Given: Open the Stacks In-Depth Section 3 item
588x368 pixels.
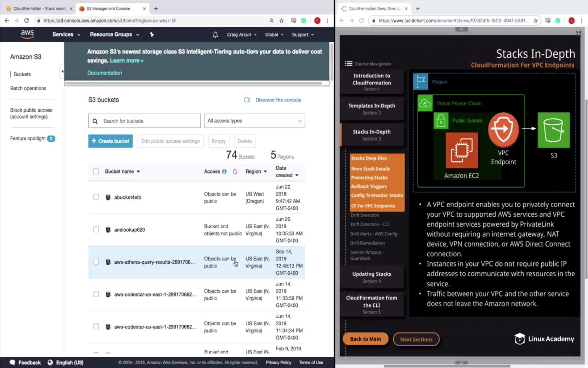Looking at the screenshot, I should coord(372,135).
